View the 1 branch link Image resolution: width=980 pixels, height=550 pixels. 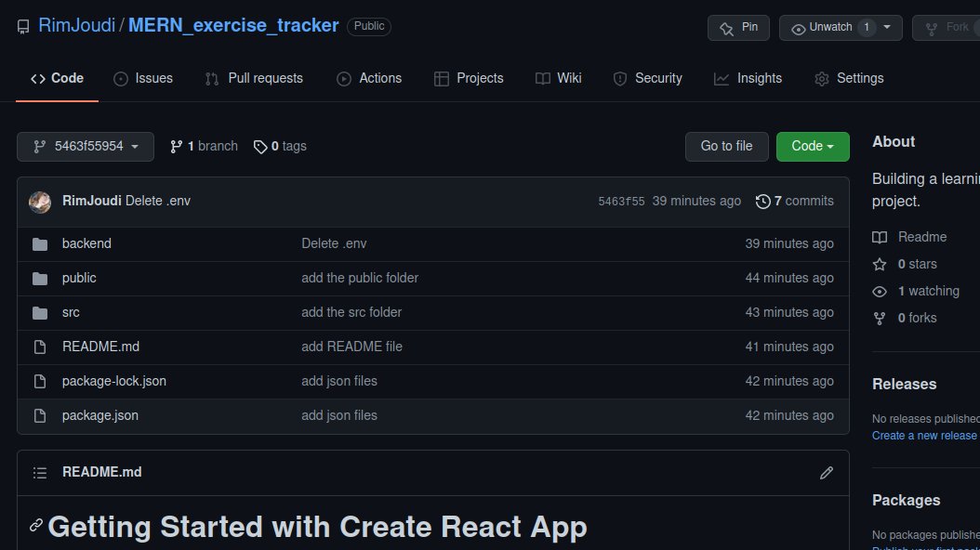(x=204, y=146)
